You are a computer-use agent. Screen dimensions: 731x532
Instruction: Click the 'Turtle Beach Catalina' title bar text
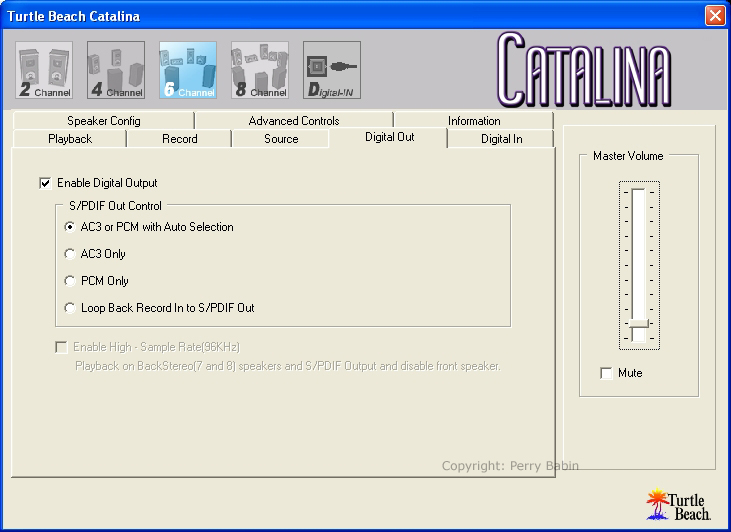point(74,16)
